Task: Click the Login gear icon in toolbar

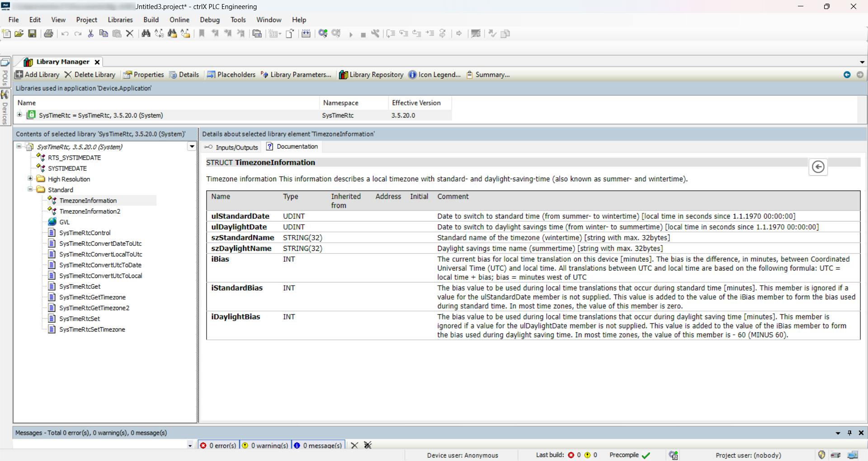Action: point(323,33)
